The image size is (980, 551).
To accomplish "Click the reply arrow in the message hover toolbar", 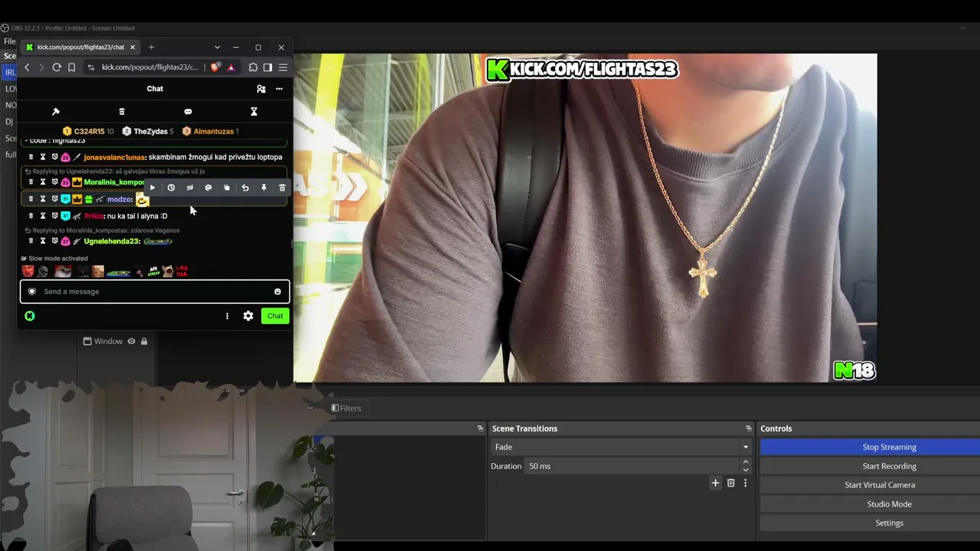I will [245, 187].
